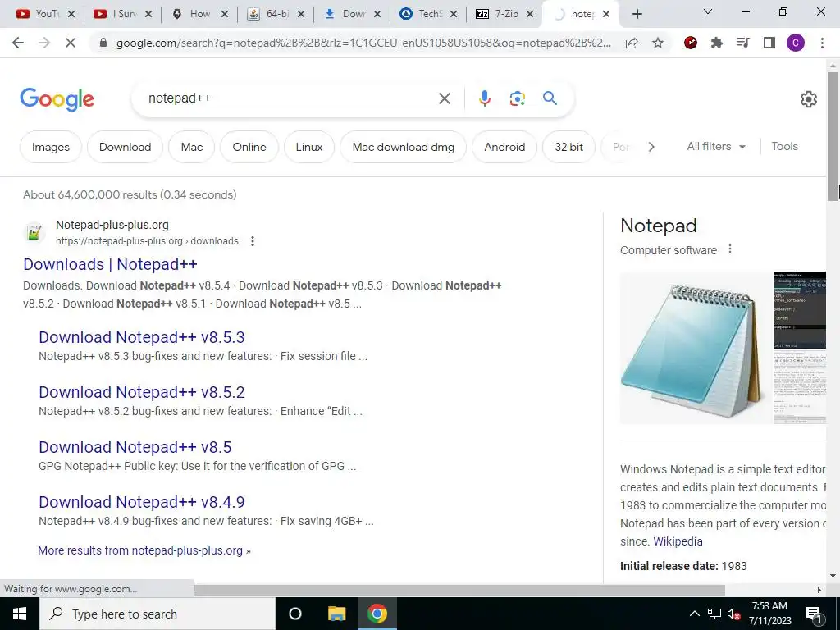Open the Wikipedia link in knowledge panel
This screenshot has width=840, height=630.
pyautogui.click(x=678, y=541)
